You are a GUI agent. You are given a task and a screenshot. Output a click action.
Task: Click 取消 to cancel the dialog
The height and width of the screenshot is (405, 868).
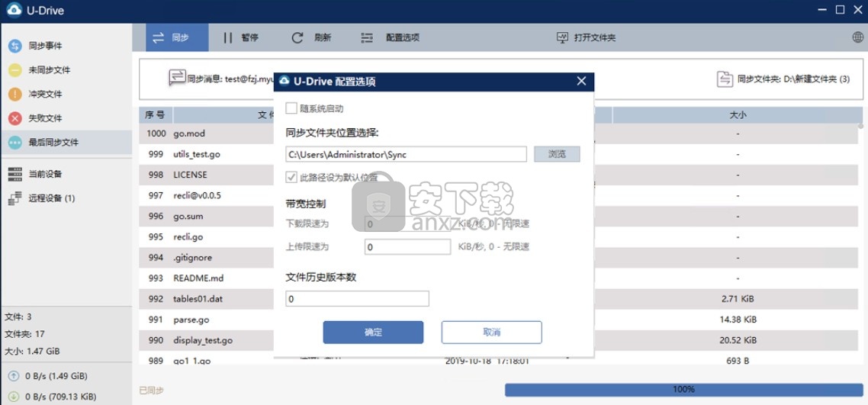(x=491, y=333)
